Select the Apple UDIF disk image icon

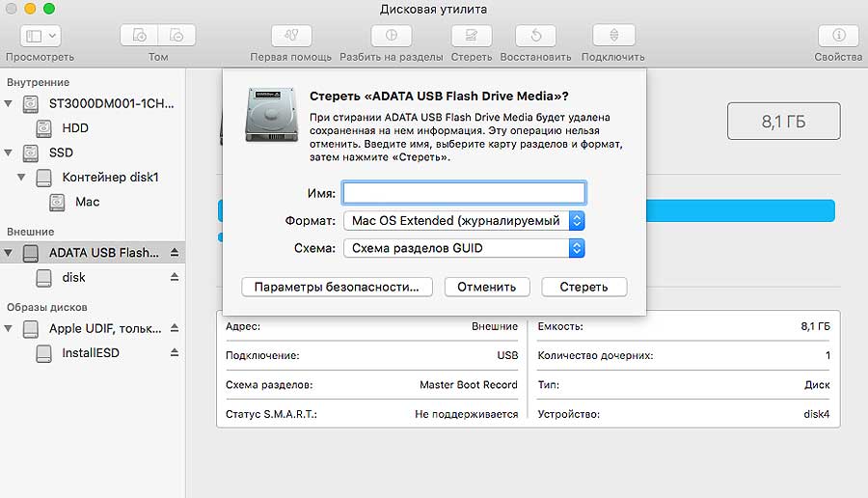pyautogui.click(x=31, y=328)
